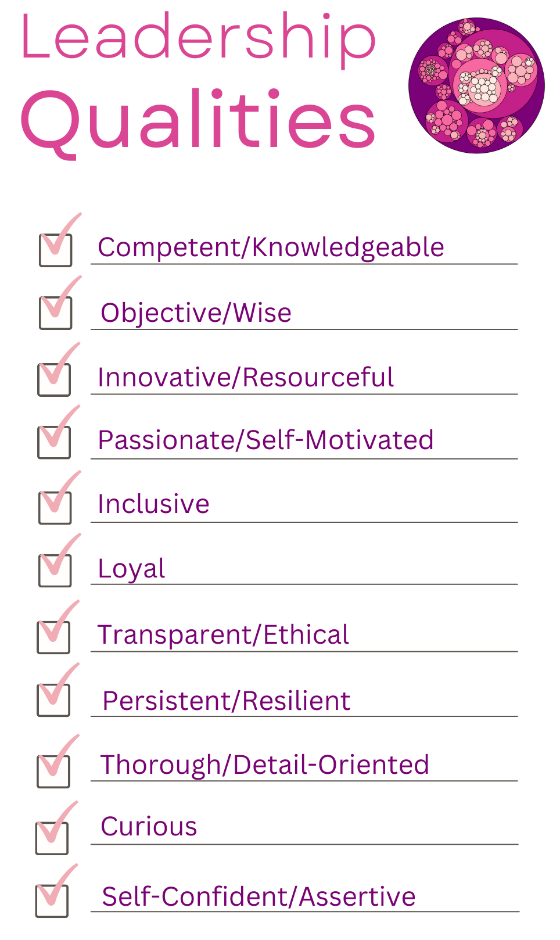
Task: Click the Transparent/Ethical text line
Action: coord(223,635)
